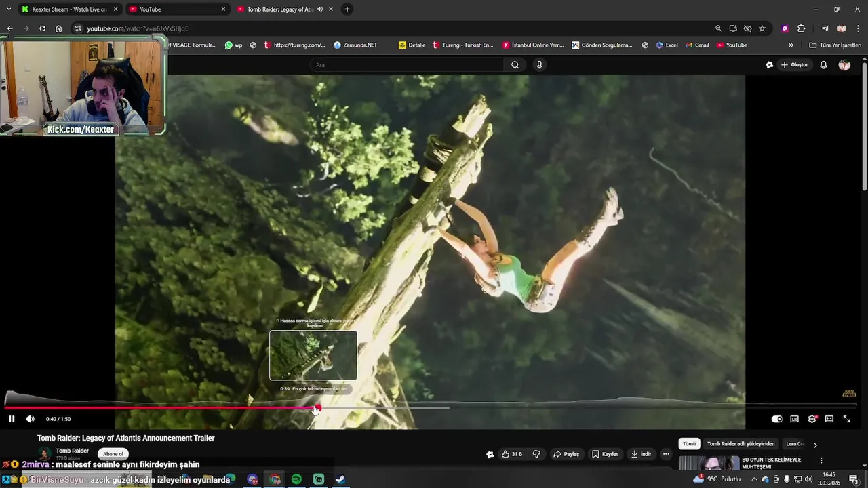Turn on subtitles in the player

pos(794,419)
